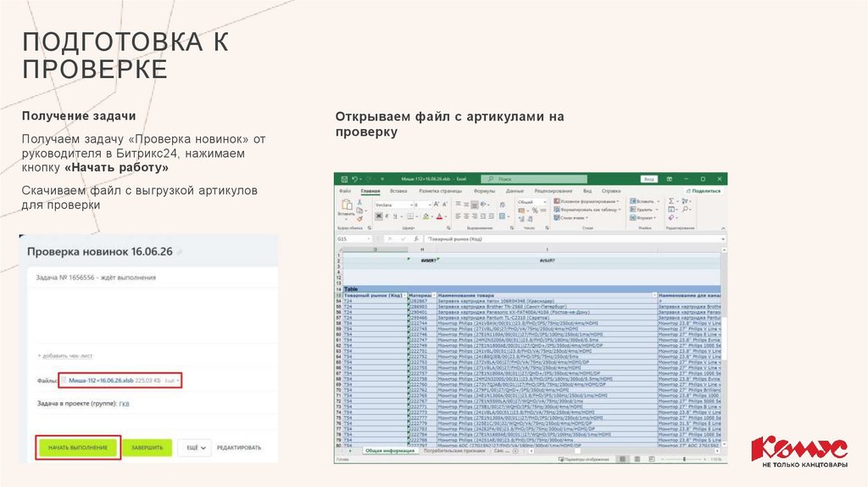Click the Find magnifier icon in ribbon

685,210
